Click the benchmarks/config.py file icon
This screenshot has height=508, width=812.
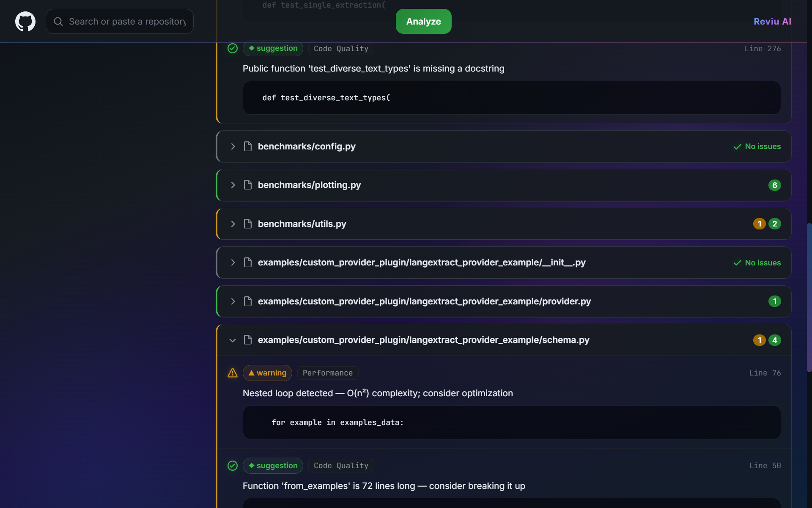(x=248, y=146)
